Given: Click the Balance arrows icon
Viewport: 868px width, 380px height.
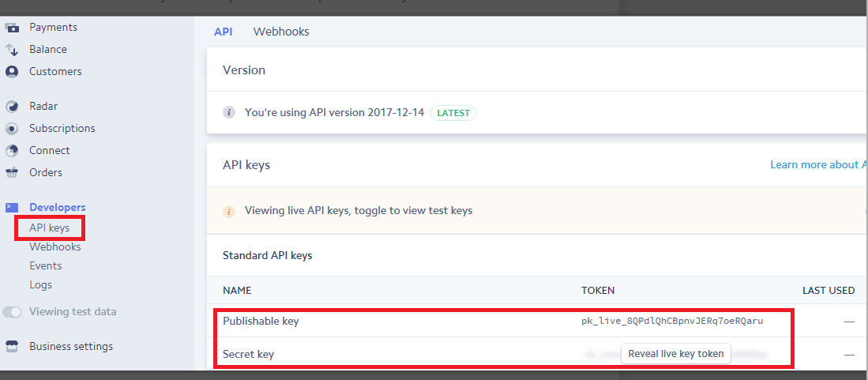Looking at the screenshot, I should [x=12, y=49].
